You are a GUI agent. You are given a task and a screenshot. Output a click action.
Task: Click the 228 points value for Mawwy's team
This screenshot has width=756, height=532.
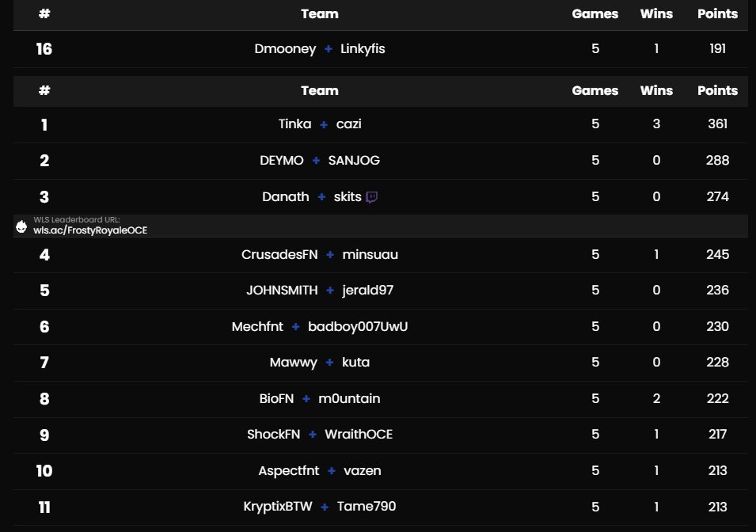tap(717, 363)
